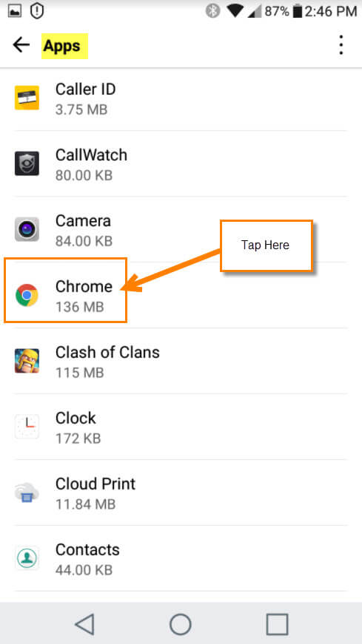Tap the Clock app icon
362x644 pixels.
[x=27, y=427]
